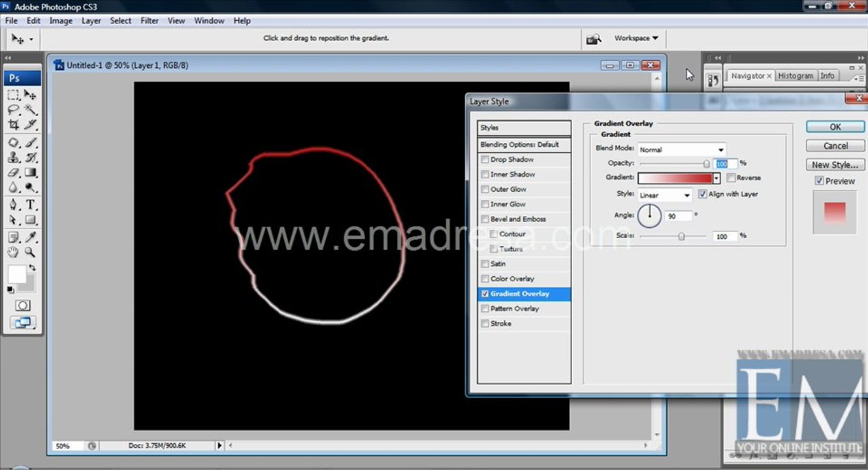Select the Gradient tool in toolbox
868x470 pixels.
31,173
